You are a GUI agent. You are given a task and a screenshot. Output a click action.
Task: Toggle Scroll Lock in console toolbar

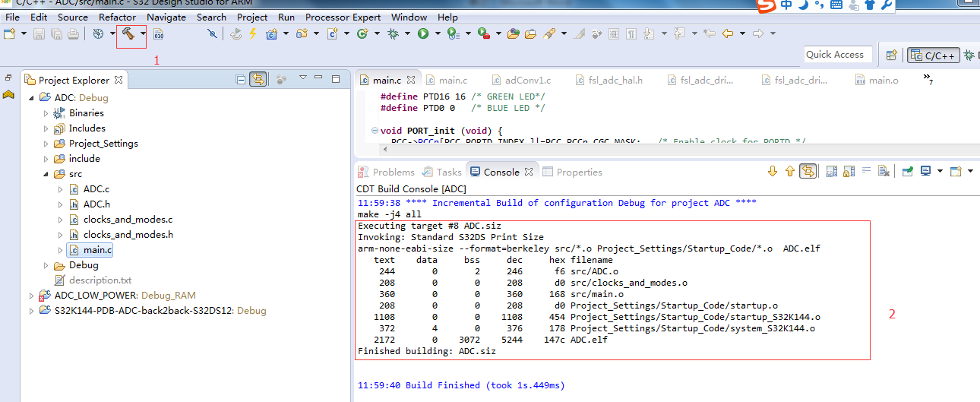[849, 172]
